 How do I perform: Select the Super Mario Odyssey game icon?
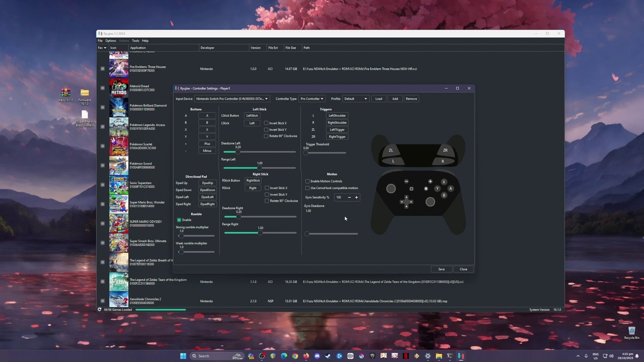pyautogui.click(x=119, y=224)
